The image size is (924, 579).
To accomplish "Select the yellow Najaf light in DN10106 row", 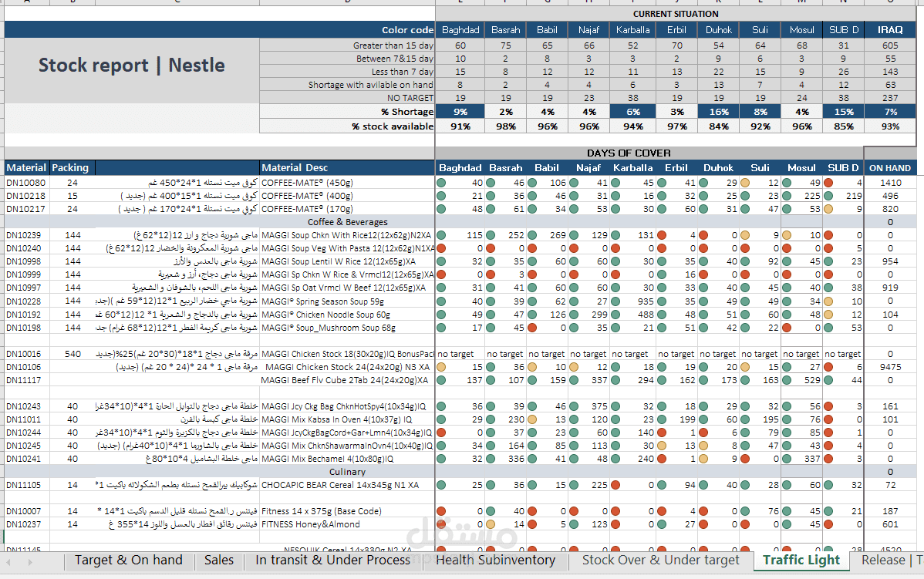I will (574, 368).
